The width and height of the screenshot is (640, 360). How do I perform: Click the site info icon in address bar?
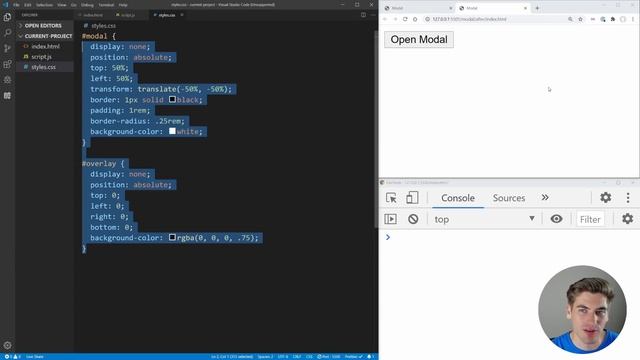(x=427, y=19)
